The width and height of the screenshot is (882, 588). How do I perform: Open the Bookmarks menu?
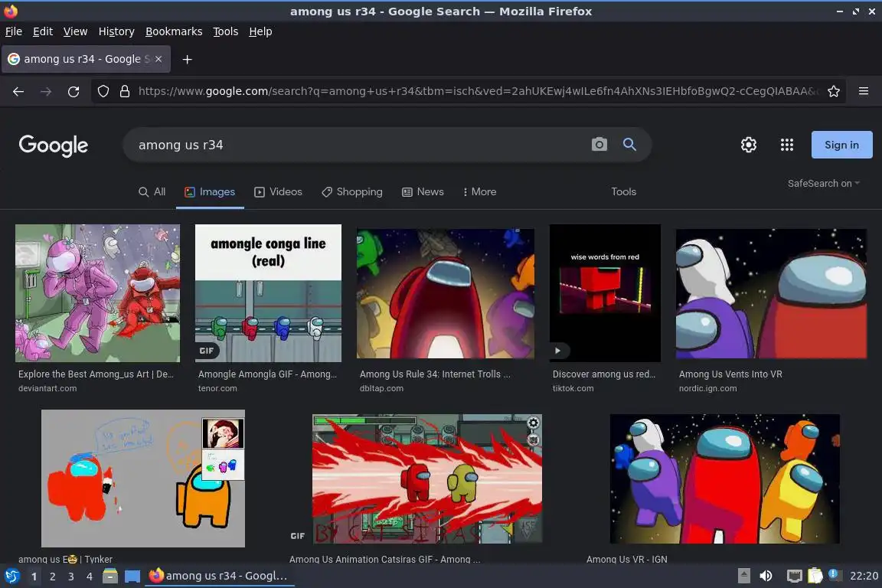(174, 31)
